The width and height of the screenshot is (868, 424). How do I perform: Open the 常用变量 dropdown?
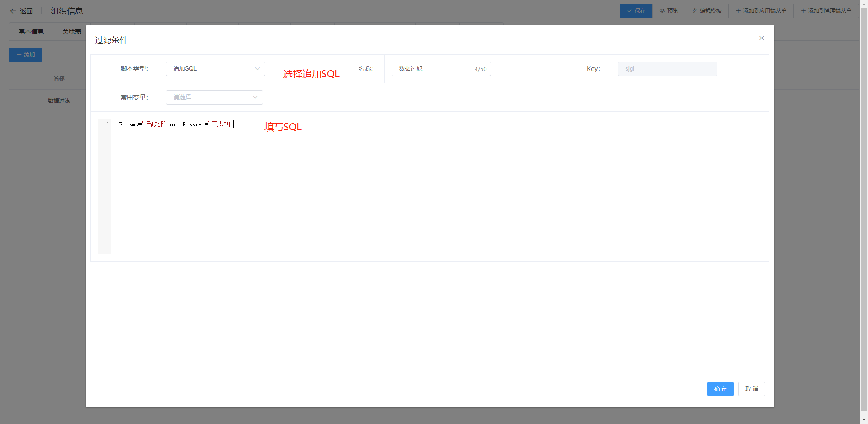coord(214,97)
